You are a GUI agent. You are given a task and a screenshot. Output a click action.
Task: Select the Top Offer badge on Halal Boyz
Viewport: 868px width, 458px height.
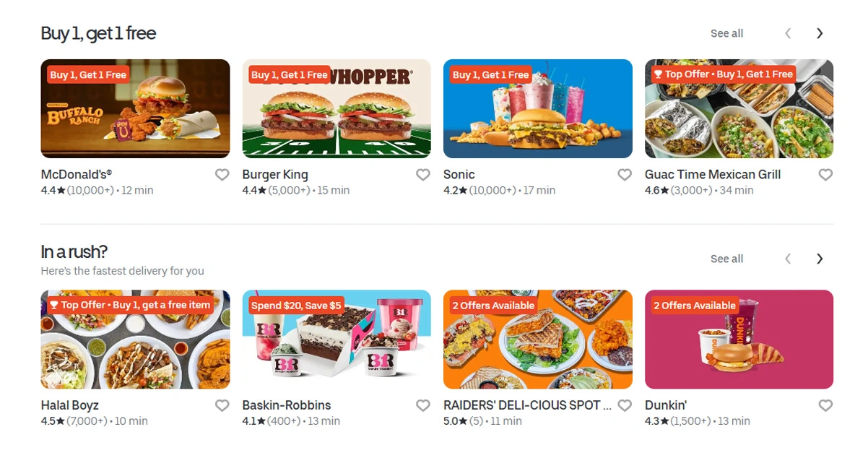tap(129, 305)
